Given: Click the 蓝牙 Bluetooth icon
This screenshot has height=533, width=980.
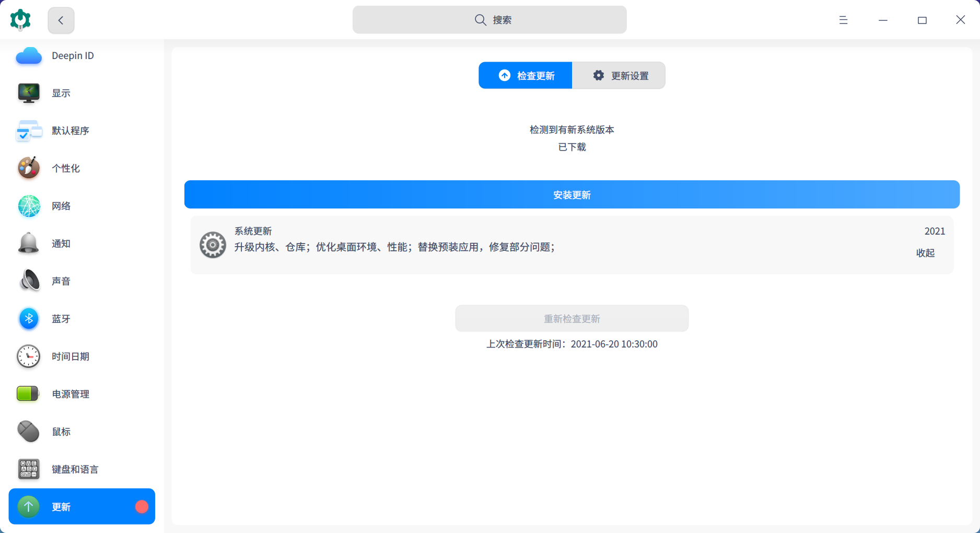Looking at the screenshot, I should pos(29,319).
